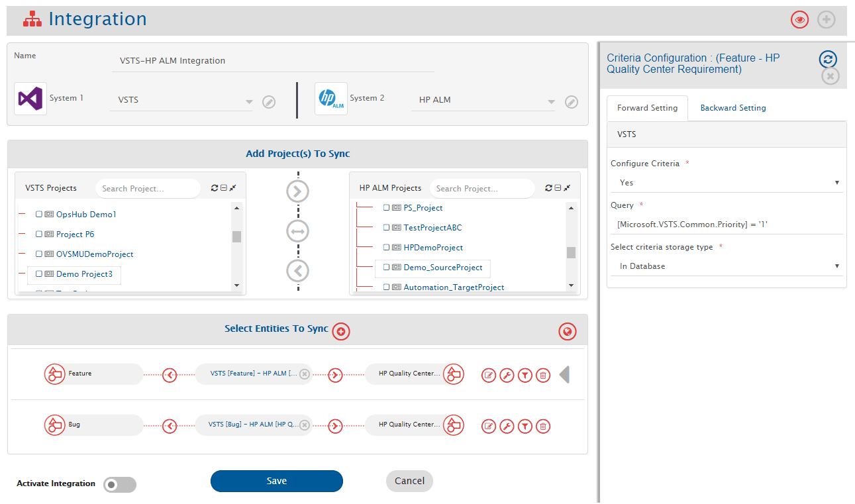855x504 pixels.
Task: Switch to the Backward Setting tab
Action: [732, 108]
